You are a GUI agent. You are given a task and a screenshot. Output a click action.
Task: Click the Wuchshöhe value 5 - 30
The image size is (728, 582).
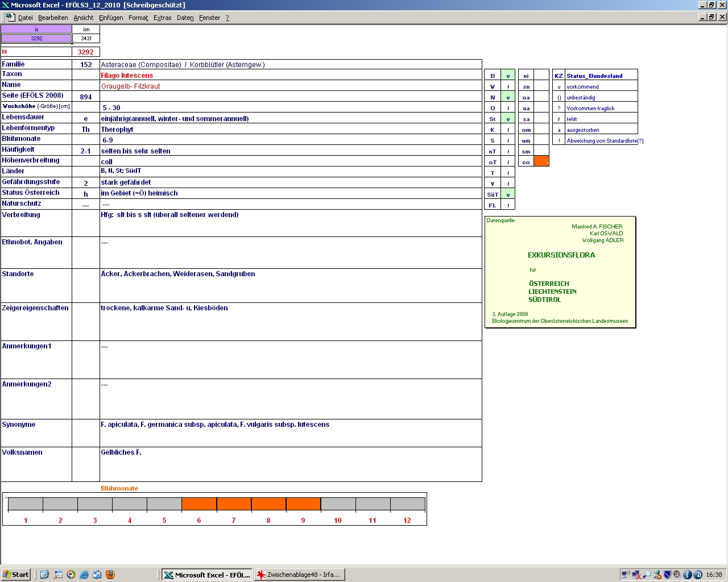tap(111, 107)
